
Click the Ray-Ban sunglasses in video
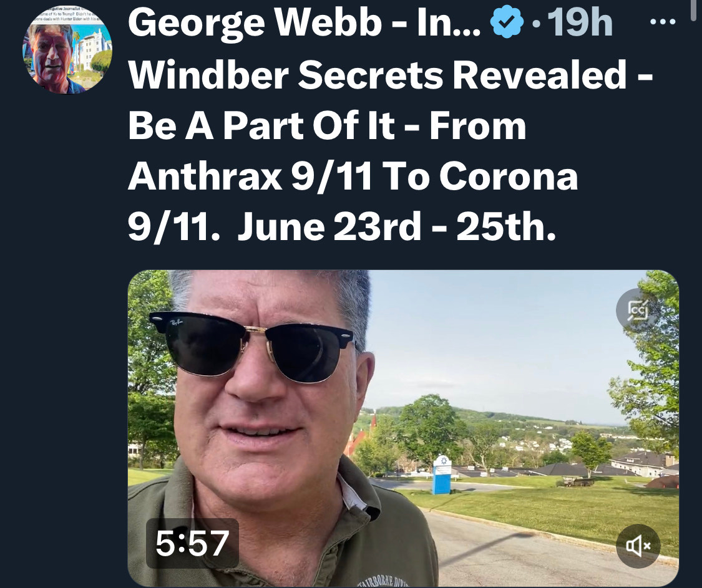coord(252,346)
